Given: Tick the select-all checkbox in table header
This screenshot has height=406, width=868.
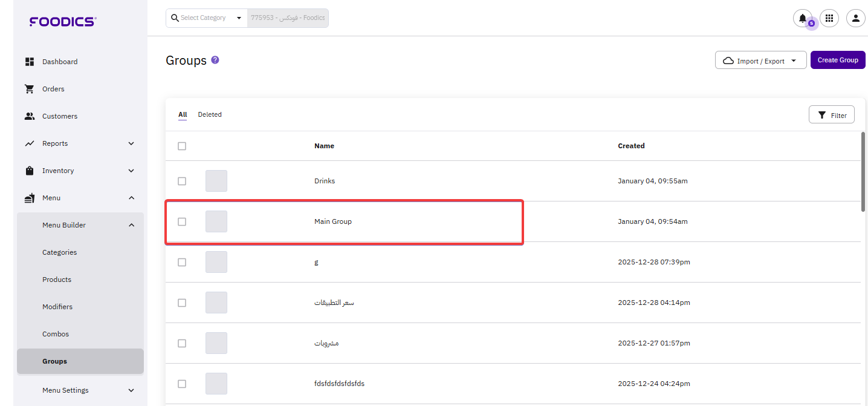Looking at the screenshot, I should (x=182, y=146).
